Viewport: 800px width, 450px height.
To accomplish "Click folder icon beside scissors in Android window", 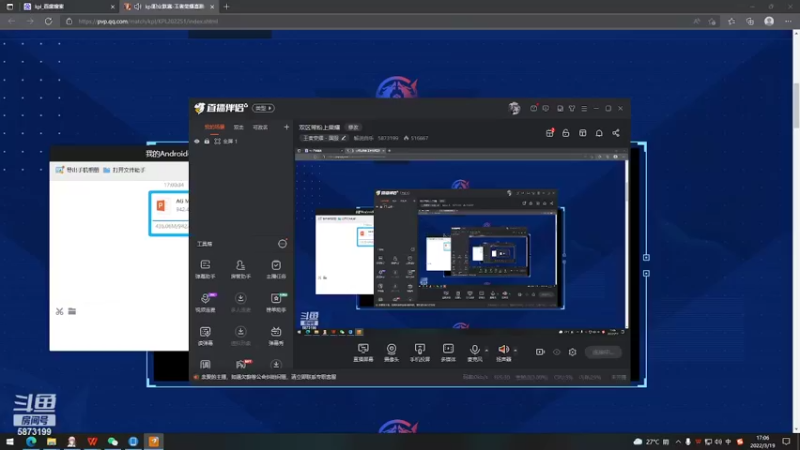I will click(x=72, y=311).
